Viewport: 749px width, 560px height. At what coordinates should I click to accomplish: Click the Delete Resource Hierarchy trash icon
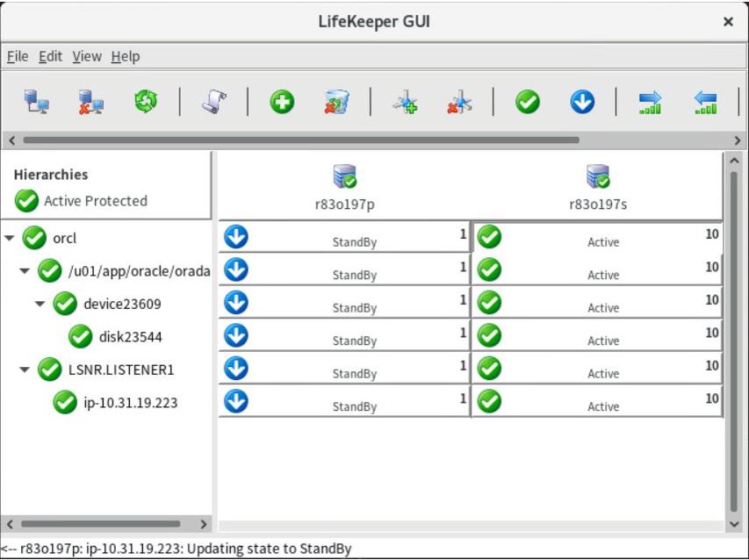(x=337, y=102)
